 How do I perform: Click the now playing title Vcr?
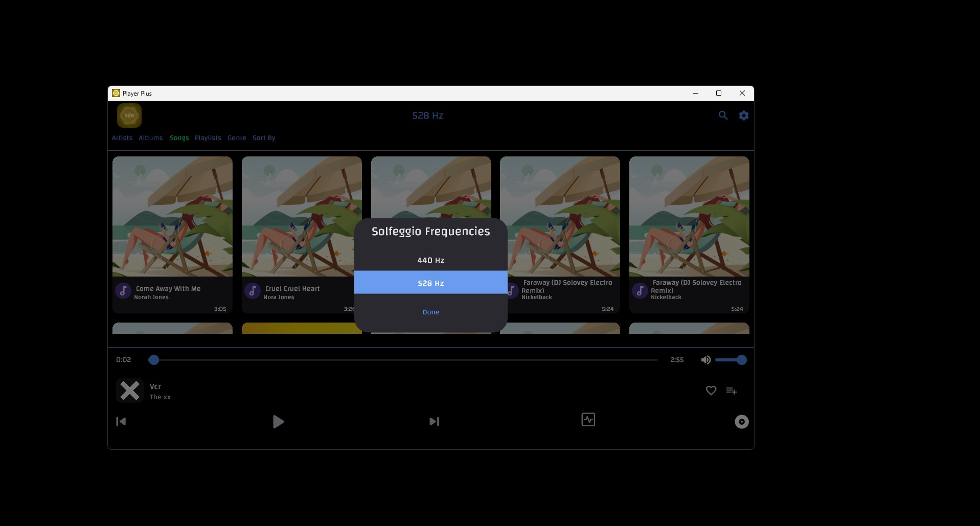[x=155, y=386]
